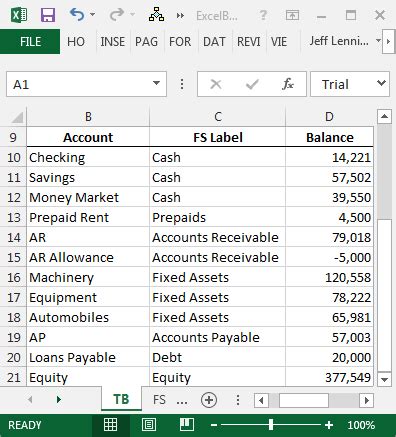The width and height of the screenshot is (396, 437).
Task: Click the horizontal scrollbar left arrow
Action: [261, 400]
